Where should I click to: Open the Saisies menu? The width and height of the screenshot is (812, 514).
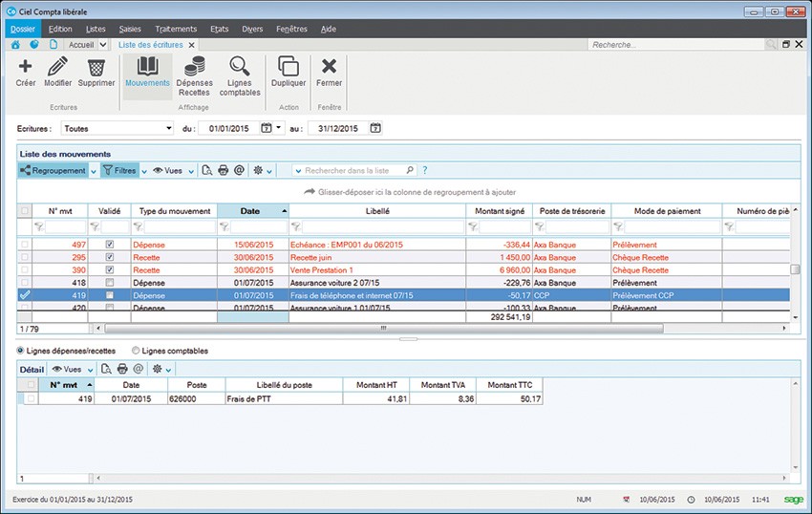(x=130, y=29)
